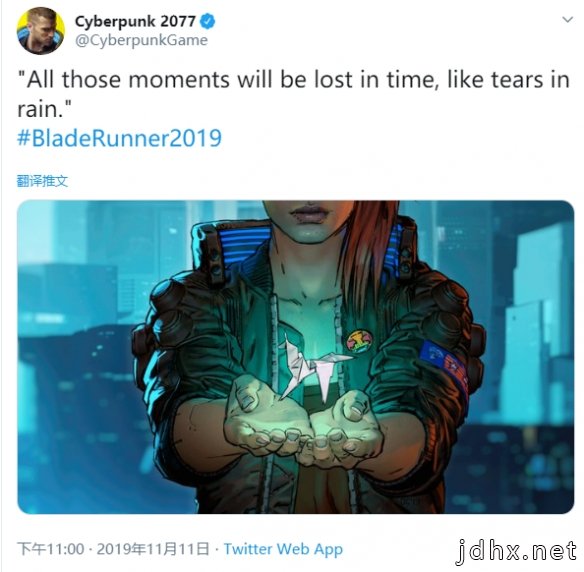Visit the @CyberpunkGame handle

(x=141, y=40)
